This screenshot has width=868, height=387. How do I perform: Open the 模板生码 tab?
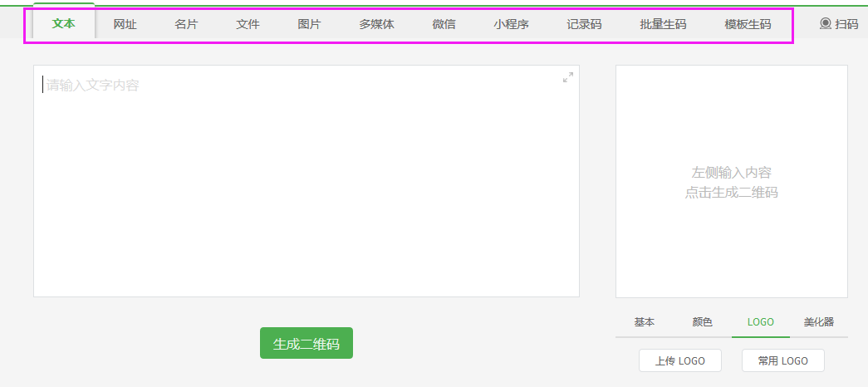point(748,24)
